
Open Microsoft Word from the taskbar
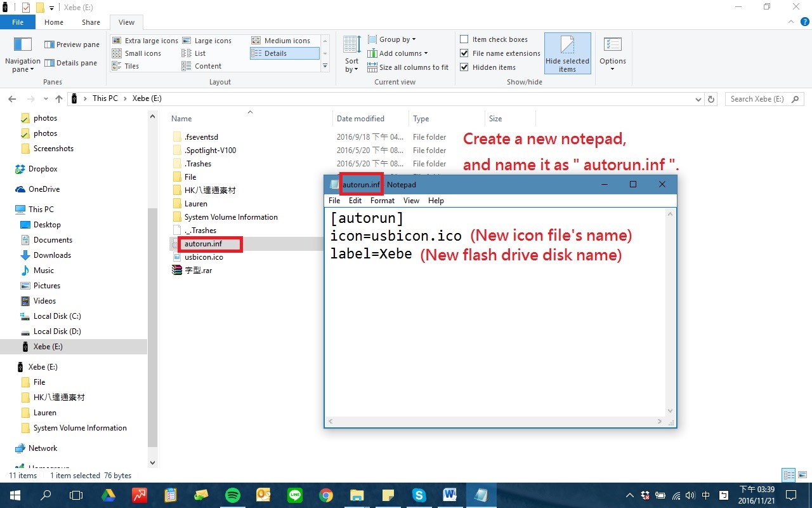coord(450,495)
